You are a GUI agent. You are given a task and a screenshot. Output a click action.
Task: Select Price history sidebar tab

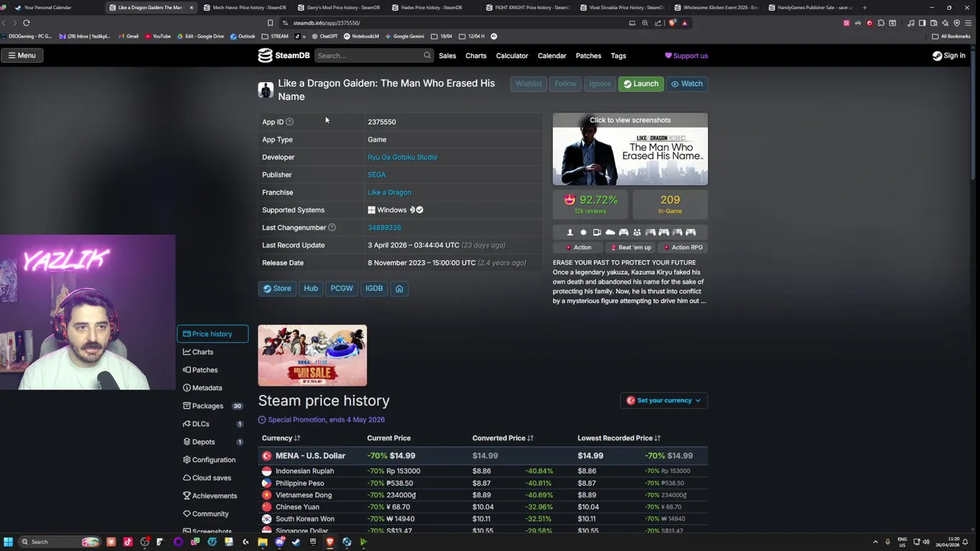point(212,334)
